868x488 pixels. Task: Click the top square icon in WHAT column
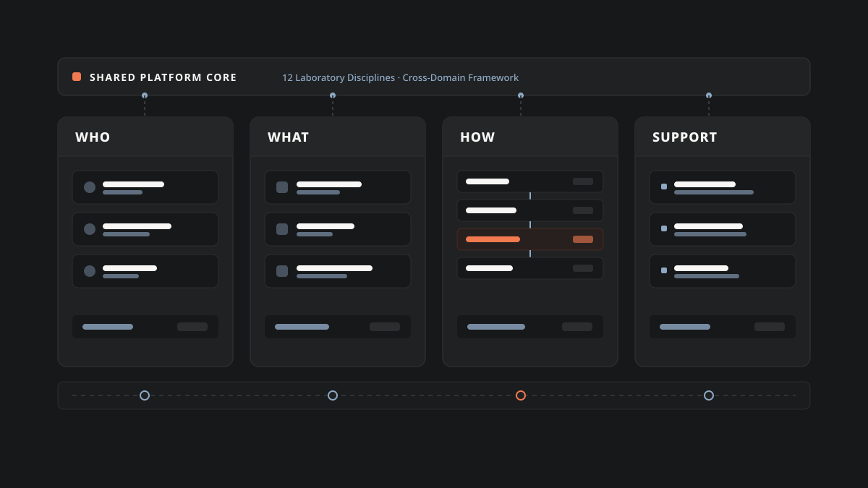(x=282, y=187)
